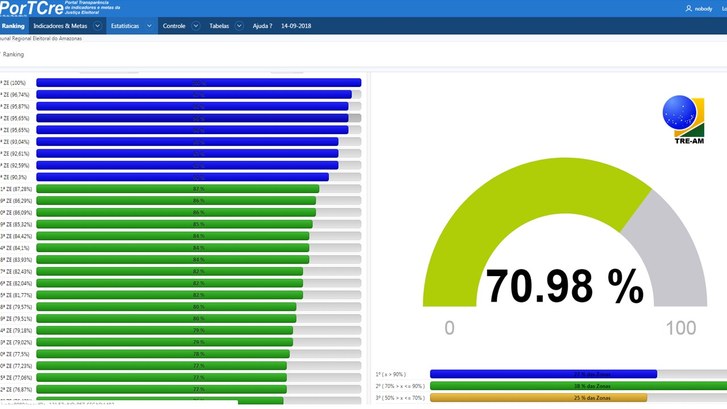
Task: Expand the Controle dropdown chevron
Action: 195,26
